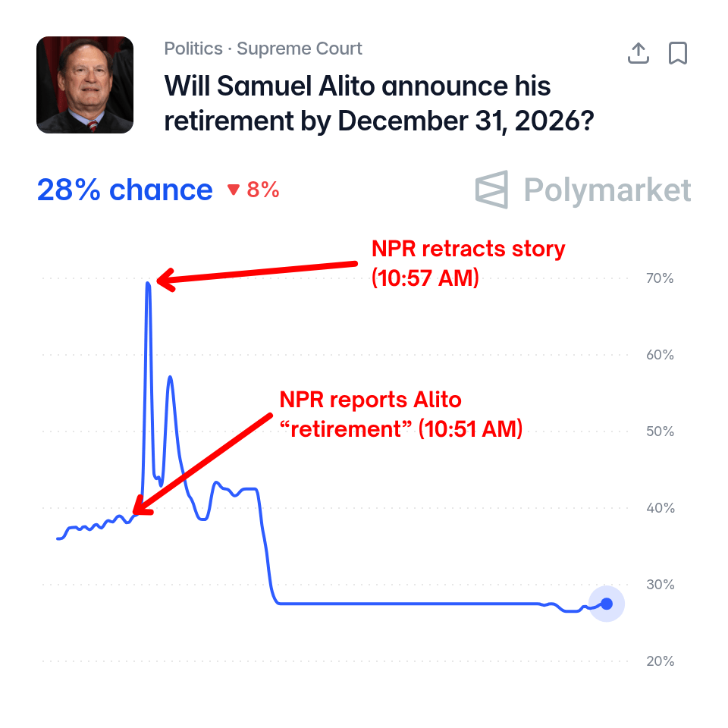Click the 'NPR retracts story' annotation

coord(468,263)
